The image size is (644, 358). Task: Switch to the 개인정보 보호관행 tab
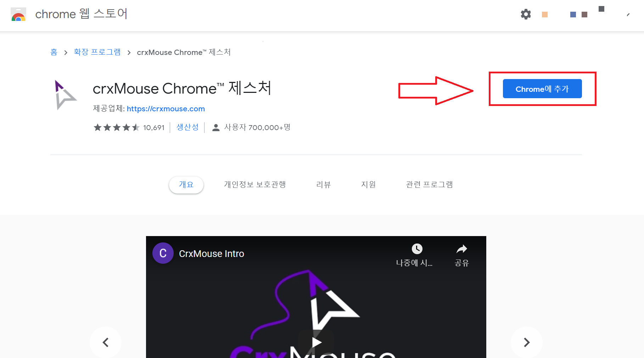[x=255, y=185]
